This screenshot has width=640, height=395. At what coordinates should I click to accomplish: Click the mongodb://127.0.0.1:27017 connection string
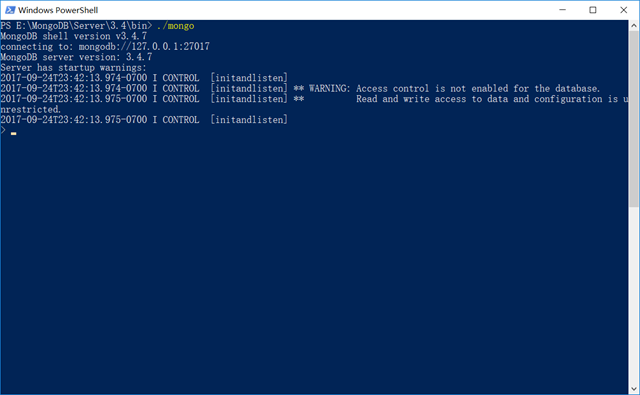pyautogui.click(x=144, y=47)
